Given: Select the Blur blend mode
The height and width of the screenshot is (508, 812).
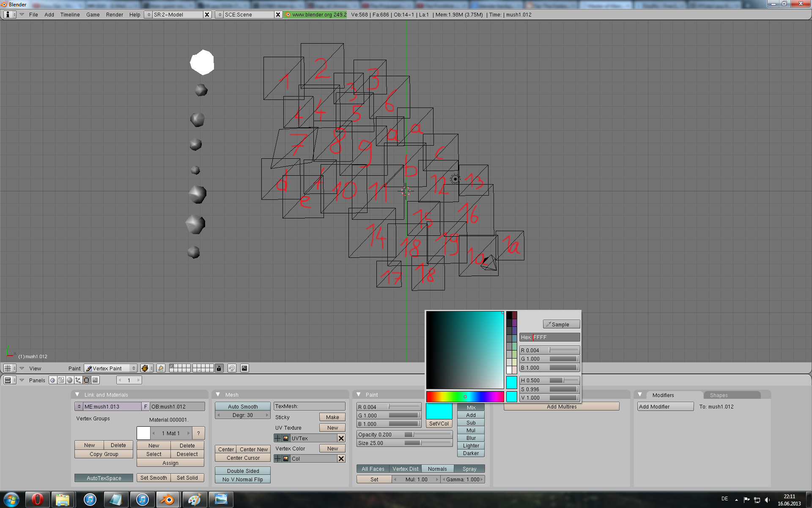Looking at the screenshot, I should (471, 438).
